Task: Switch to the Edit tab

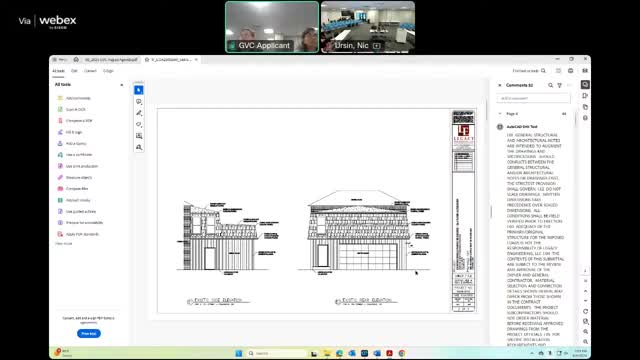Action: click(74, 71)
